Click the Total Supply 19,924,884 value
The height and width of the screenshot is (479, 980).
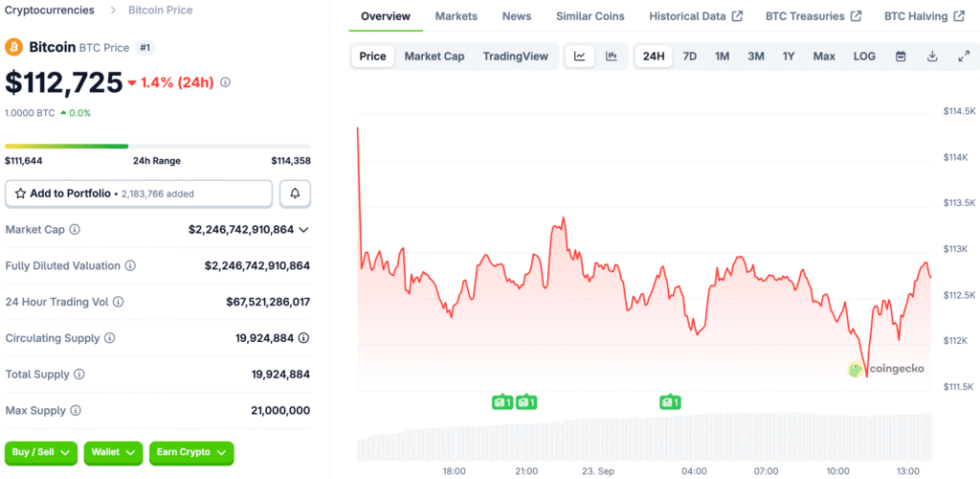coord(280,375)
